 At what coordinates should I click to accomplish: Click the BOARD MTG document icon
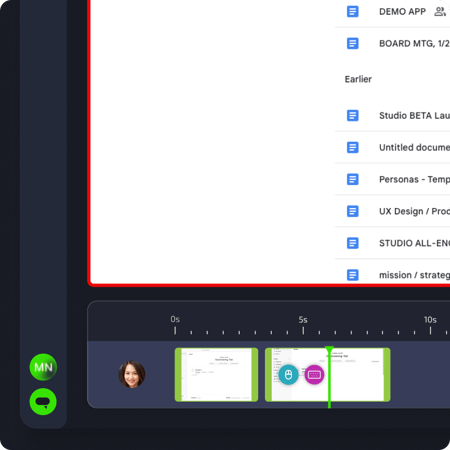(x=353, y=43)
